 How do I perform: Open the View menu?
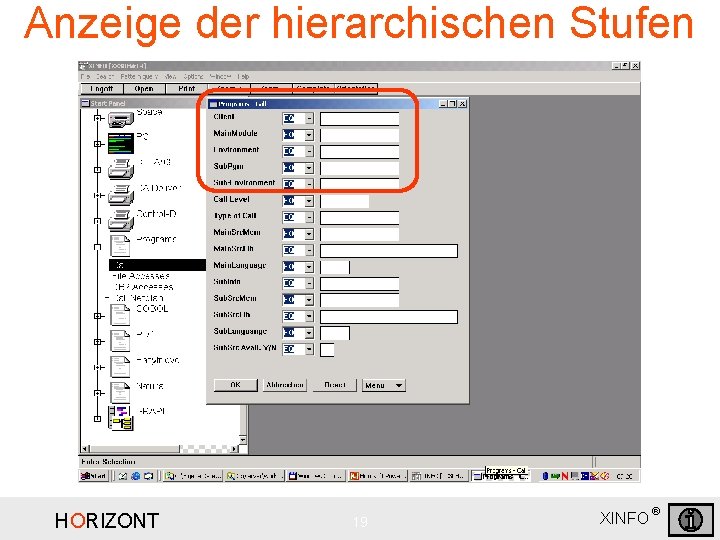(170, 77)
